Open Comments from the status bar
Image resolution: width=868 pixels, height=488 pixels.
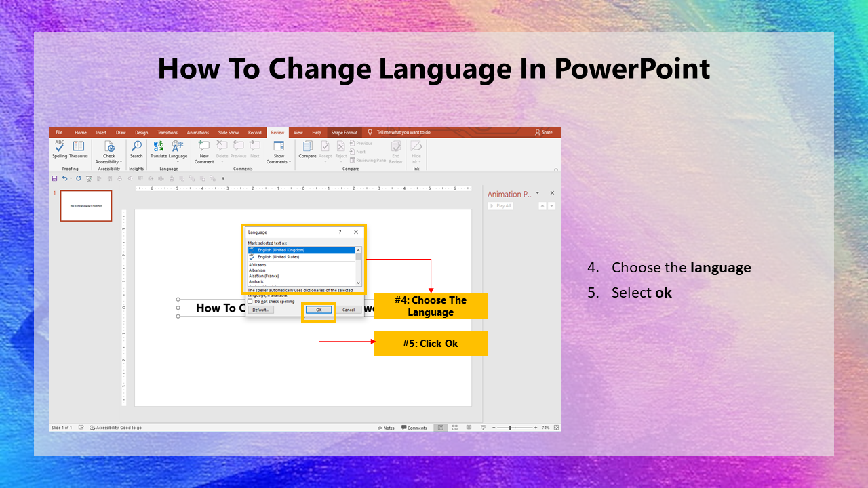pos(414,428)
